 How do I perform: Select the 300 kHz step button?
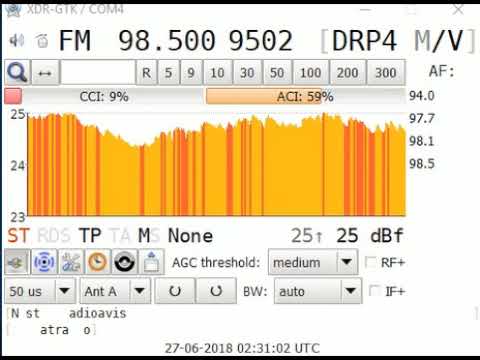pos(386,72)
